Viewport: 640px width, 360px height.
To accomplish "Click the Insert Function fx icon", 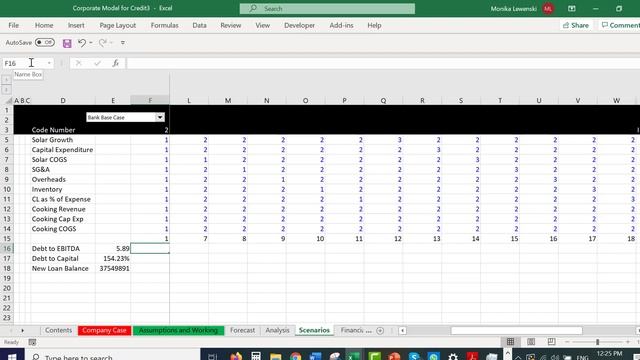I will pyautogui.click(x=116, y=63).
